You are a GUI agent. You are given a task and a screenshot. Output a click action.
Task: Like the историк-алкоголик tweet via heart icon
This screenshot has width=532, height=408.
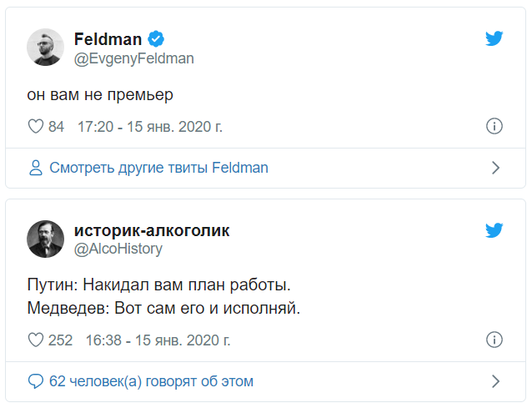36,340
